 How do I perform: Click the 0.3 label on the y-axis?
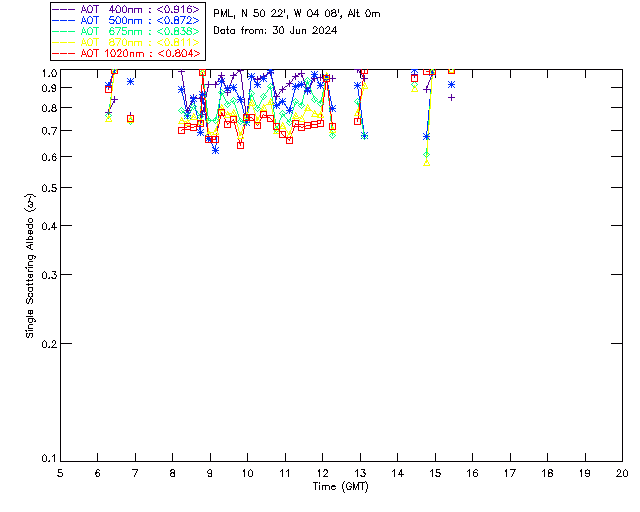(x=46, y=275)
